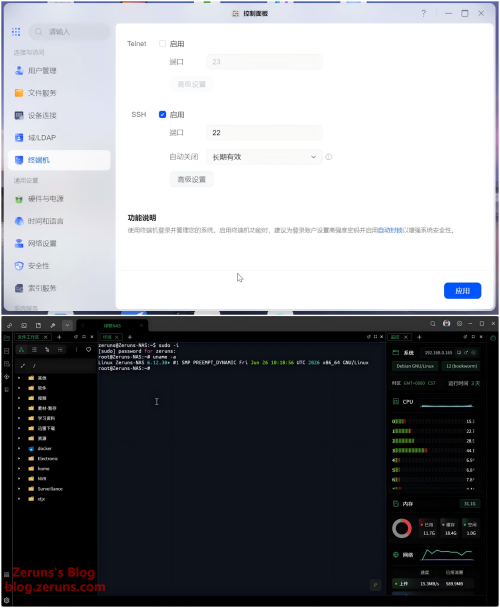This screenshot has height=608, width=500.
Task: Open 索引服务 in control panel sidebar
Action: tap(59, 288)
